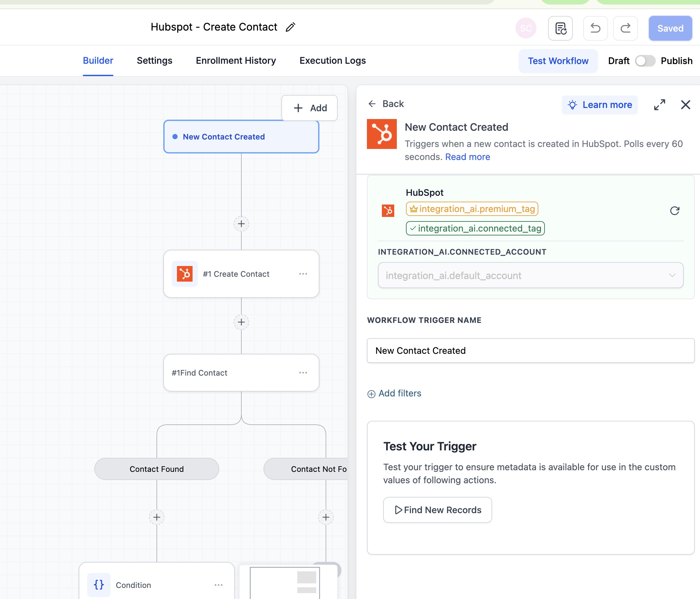Focus the Workflow Trigger Name field
The image size is (700, 599).
[x=531, y=351]
